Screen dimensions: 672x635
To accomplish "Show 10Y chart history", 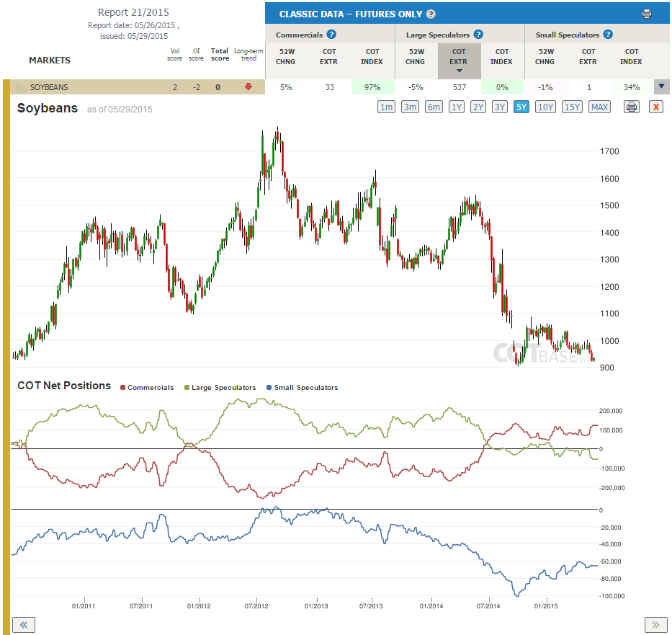I will tap(545, 107).
